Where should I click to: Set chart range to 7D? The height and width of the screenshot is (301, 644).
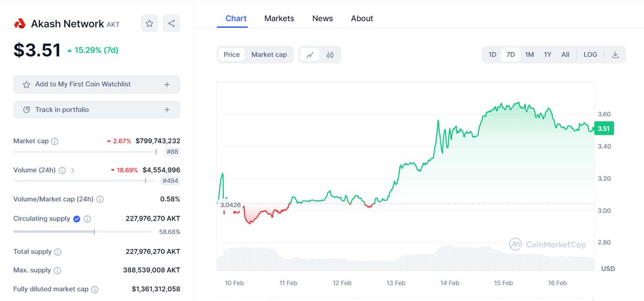(x=510, y=55)
